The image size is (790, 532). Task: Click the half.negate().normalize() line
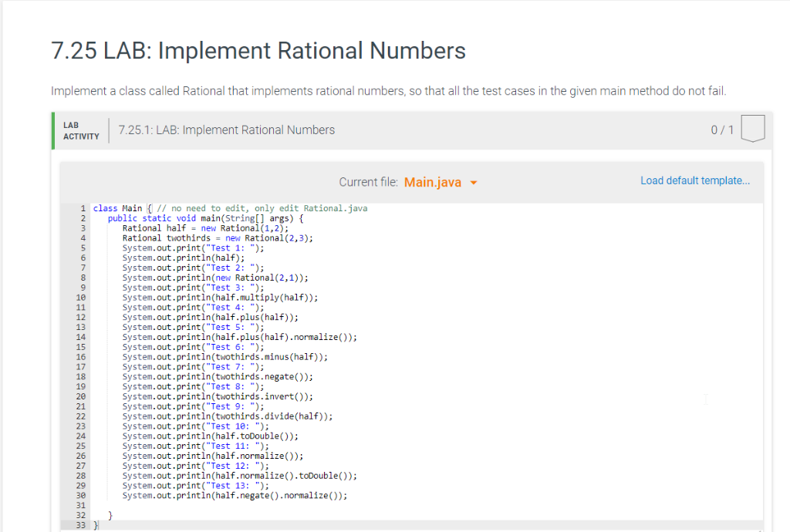235,496
